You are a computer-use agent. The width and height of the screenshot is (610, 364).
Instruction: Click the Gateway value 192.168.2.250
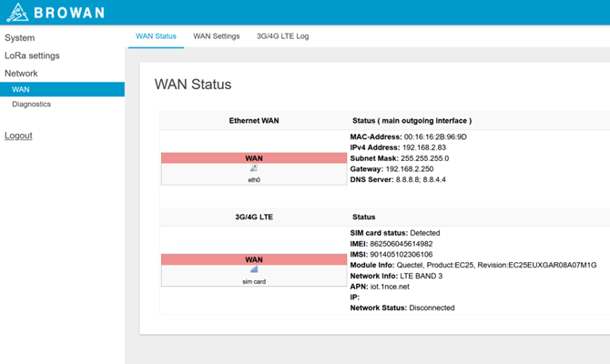410,168
